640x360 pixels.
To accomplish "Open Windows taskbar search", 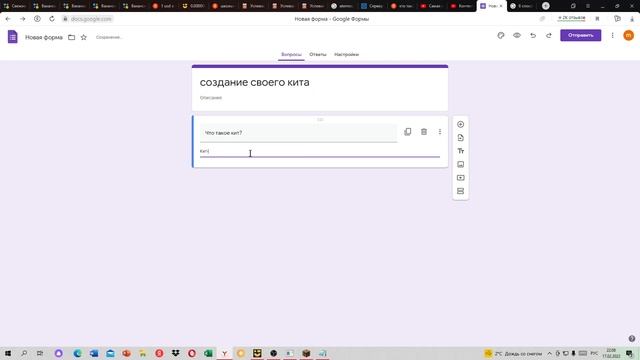I will point(24,353).
